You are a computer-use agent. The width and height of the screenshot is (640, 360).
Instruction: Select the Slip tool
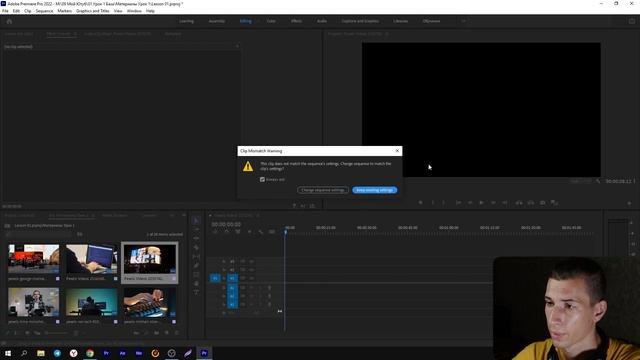tap(196, 256)
